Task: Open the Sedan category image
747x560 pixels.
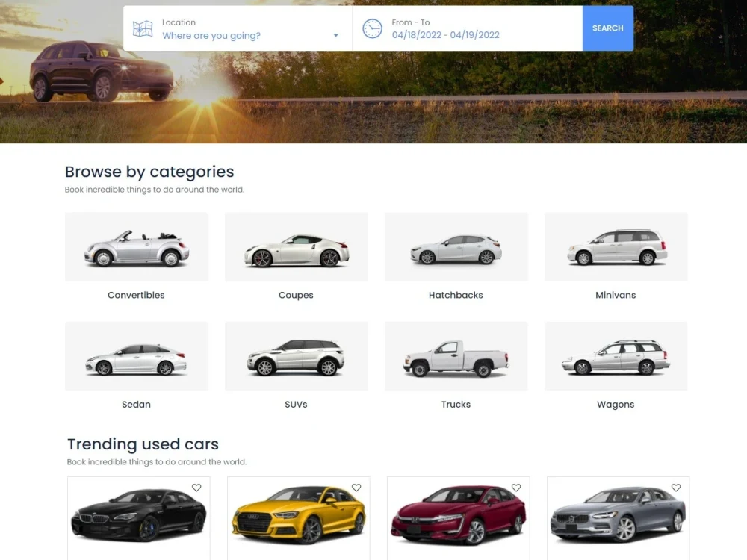Action: 137,356
